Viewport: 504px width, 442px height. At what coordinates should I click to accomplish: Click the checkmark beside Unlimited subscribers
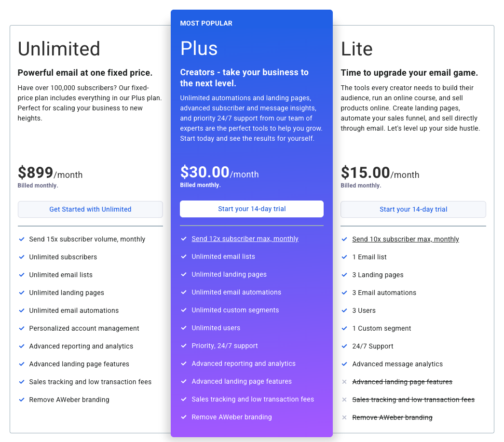[22, 257]
